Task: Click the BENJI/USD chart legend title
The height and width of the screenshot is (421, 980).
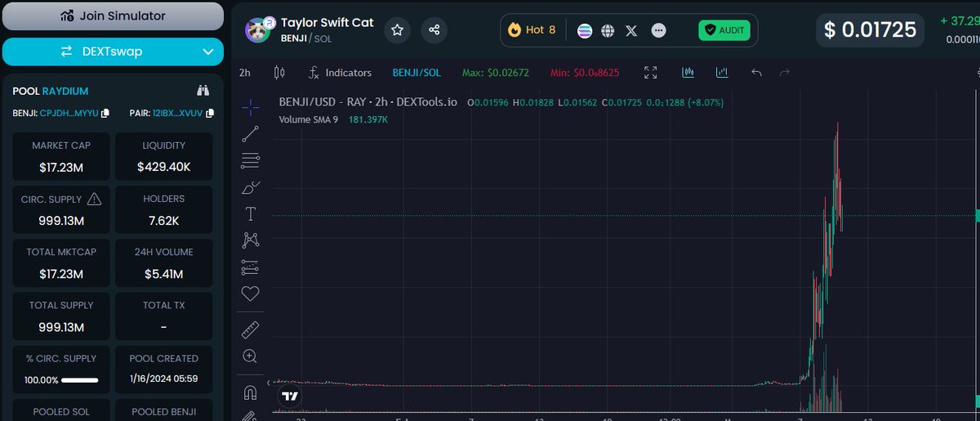Action: 368,103
